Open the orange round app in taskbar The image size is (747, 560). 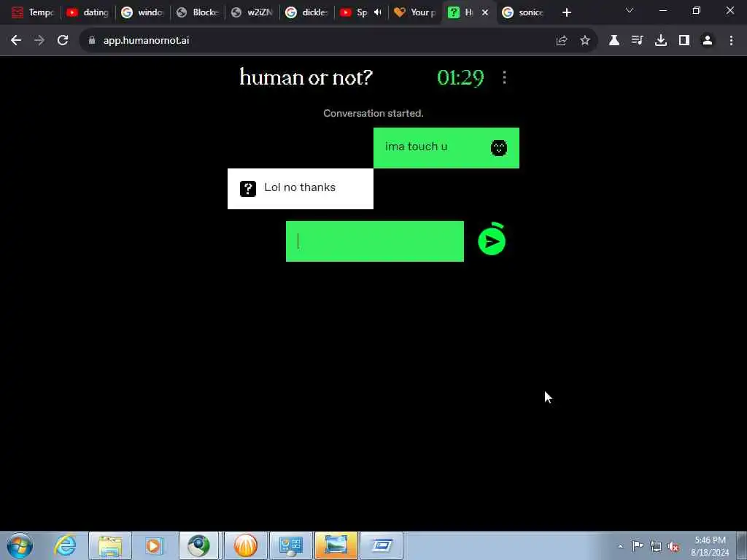[245, 545]
